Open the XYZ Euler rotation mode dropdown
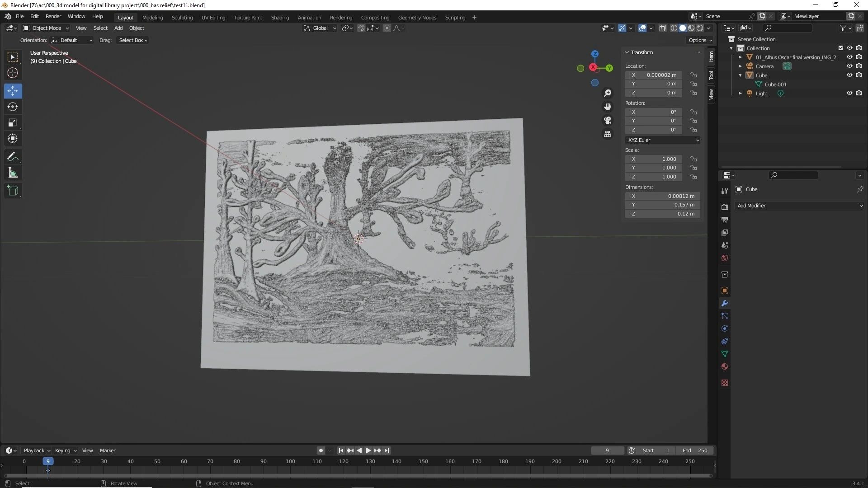Image resolution: width=868 pixels, height=488 pixels. 663,140
